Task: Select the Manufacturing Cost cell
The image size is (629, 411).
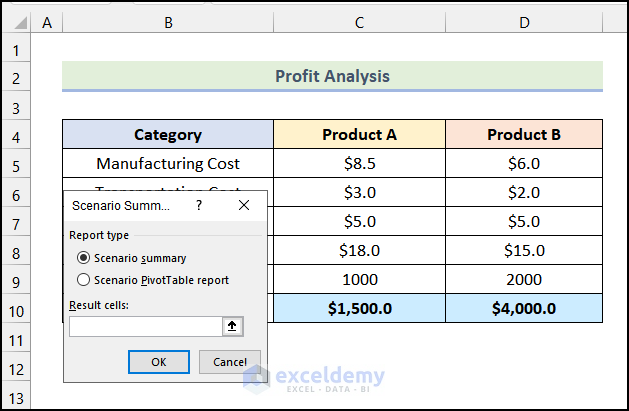Action: (168, 164)
